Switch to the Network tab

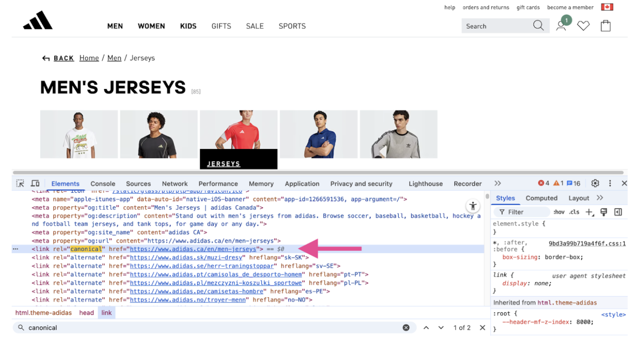174,184
